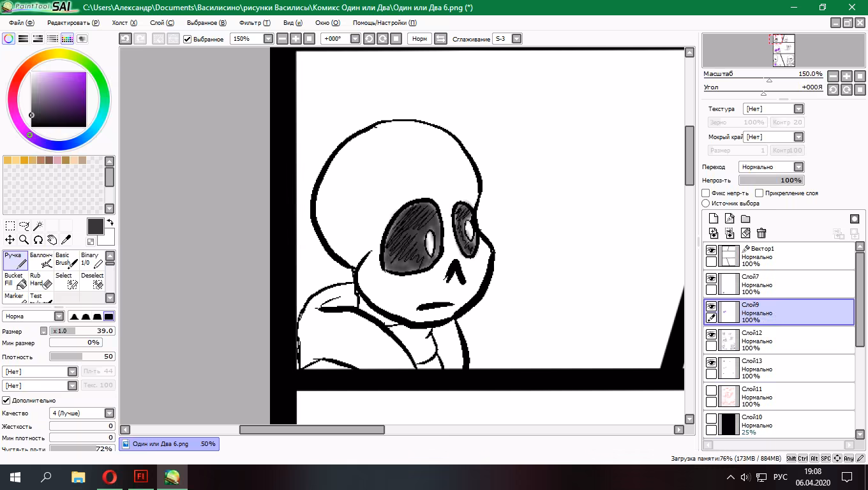Create a new vector linework layer

[x=730, y=219]
